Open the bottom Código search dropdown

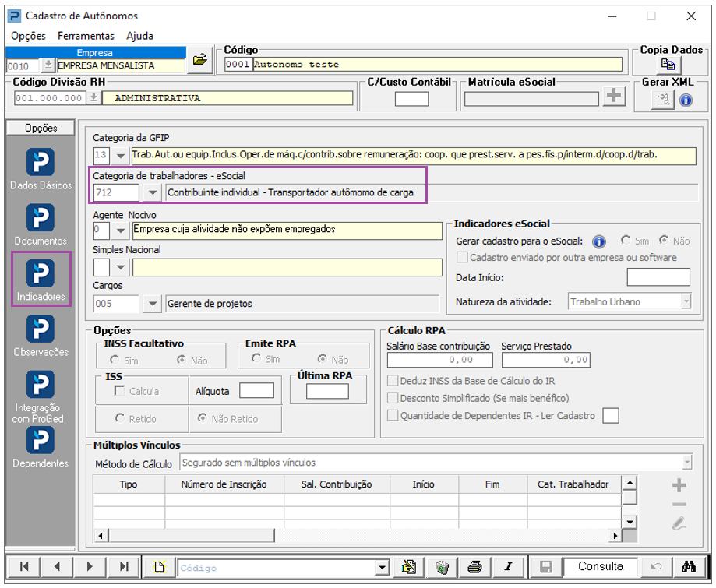(x=382, y=568)
